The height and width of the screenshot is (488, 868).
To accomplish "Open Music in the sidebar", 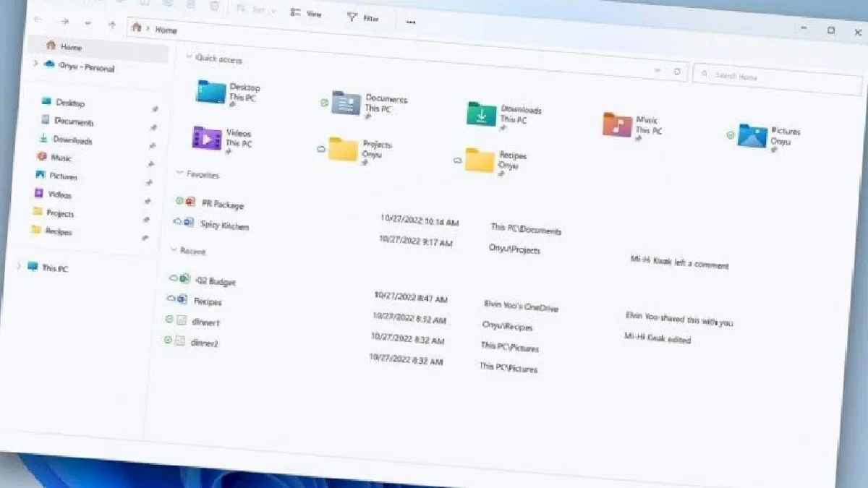I will (55, 157).
